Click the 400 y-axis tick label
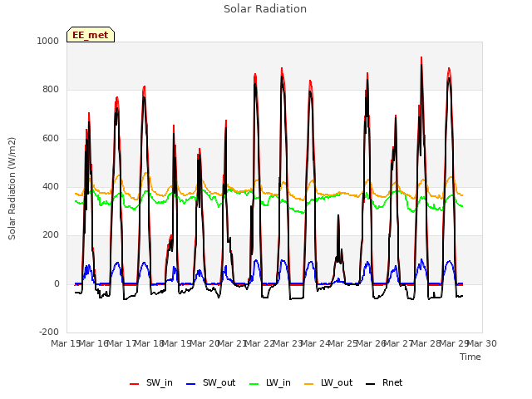 tap(51, 186)
